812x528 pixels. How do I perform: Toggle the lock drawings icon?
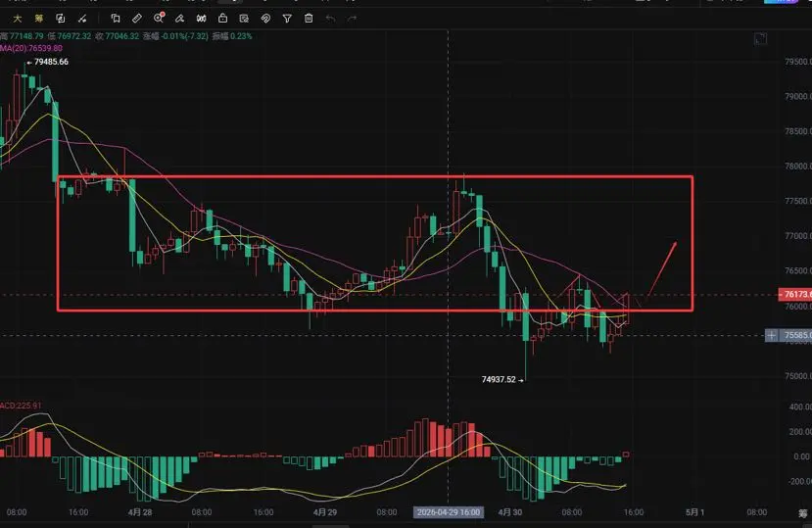coord(222,19)
